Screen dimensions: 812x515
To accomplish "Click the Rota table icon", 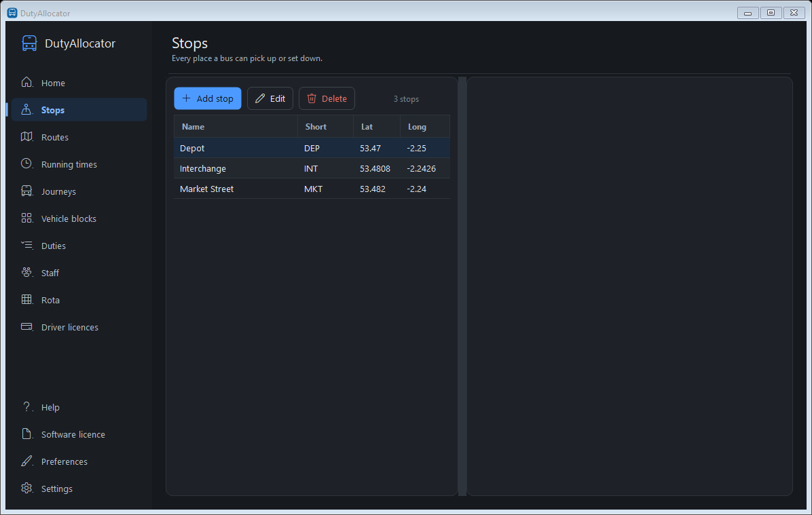I will pyautogui.click(x=26, y=299).
